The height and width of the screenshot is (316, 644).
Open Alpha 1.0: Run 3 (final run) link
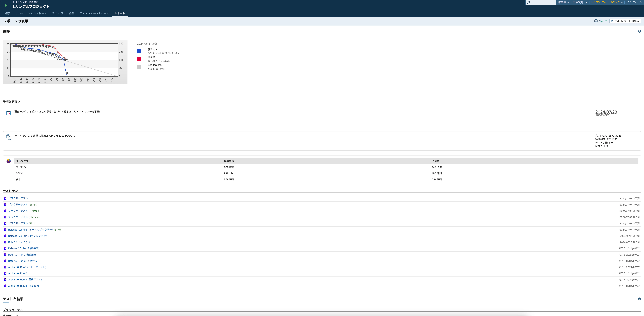click(23, 286)
